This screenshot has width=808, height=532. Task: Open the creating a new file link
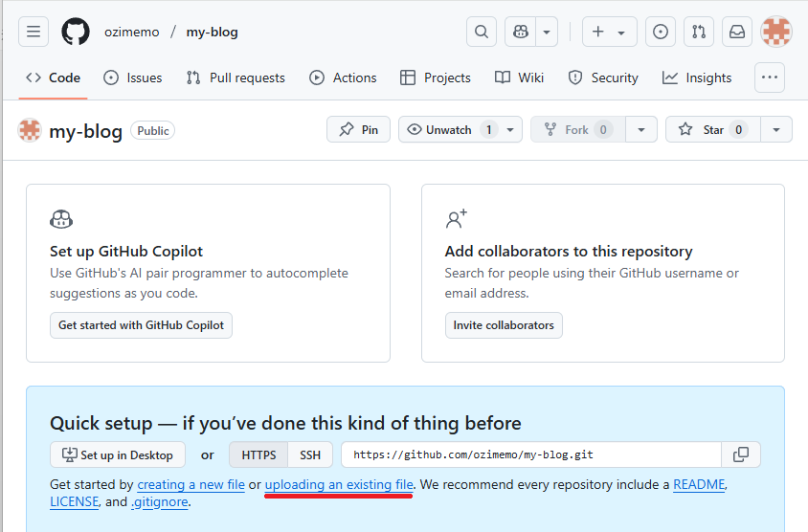point(191,484)
